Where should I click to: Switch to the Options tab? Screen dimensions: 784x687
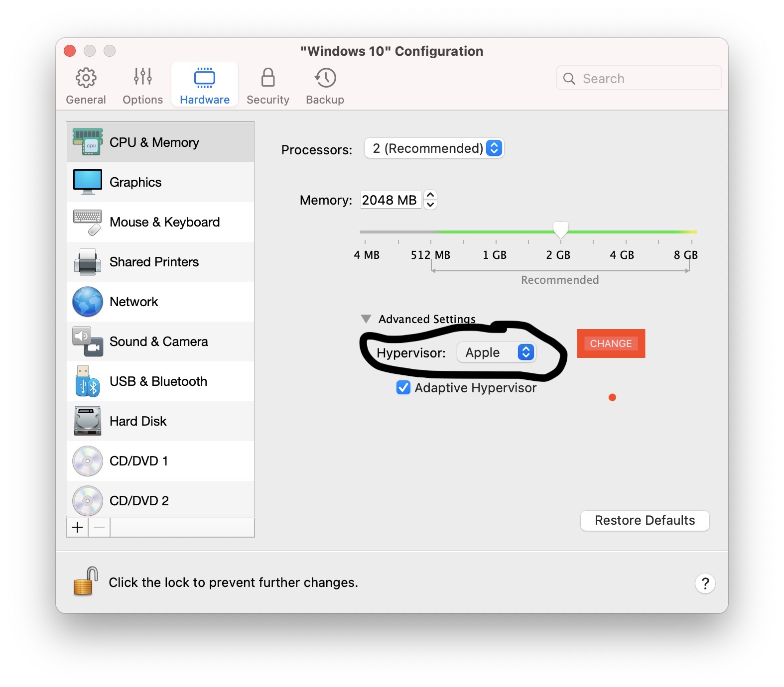click(x=142, y=86)
